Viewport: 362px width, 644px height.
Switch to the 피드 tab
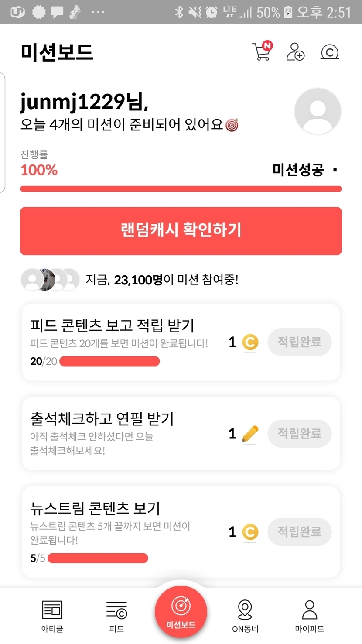pyautogui.click(x=116, y=615)
